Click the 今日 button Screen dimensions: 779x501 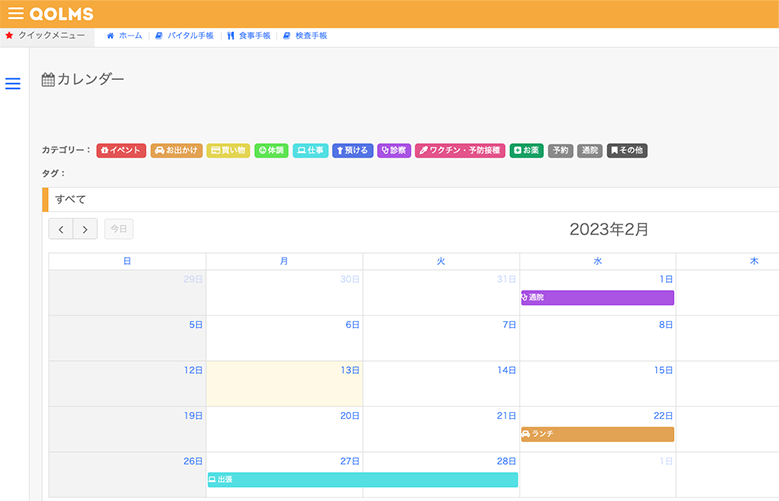tap(118, 229)
